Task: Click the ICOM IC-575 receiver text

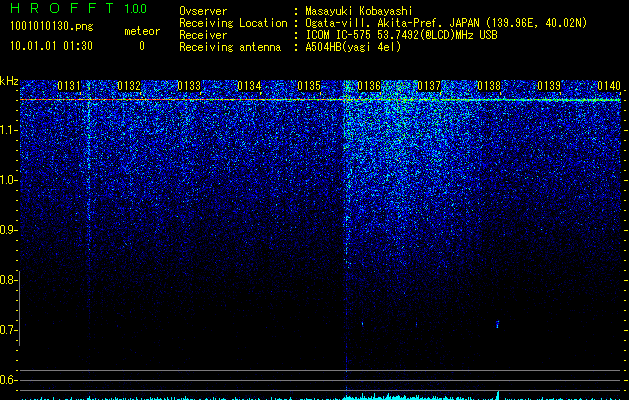Action: point(401,35)
